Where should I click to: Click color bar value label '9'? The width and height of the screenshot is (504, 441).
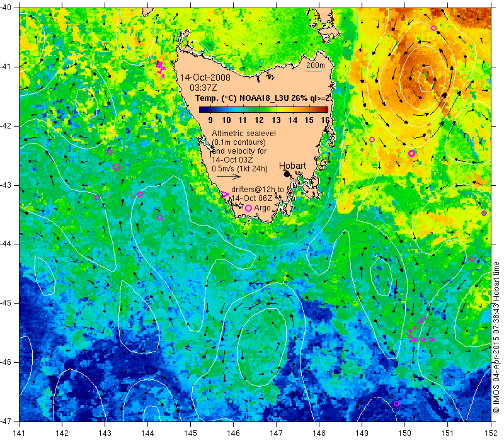tap(210, 120)
